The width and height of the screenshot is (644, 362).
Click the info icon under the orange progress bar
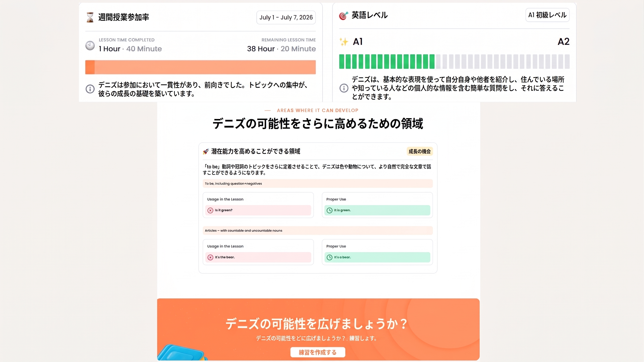pyautogui.click(x=90, y=89)
